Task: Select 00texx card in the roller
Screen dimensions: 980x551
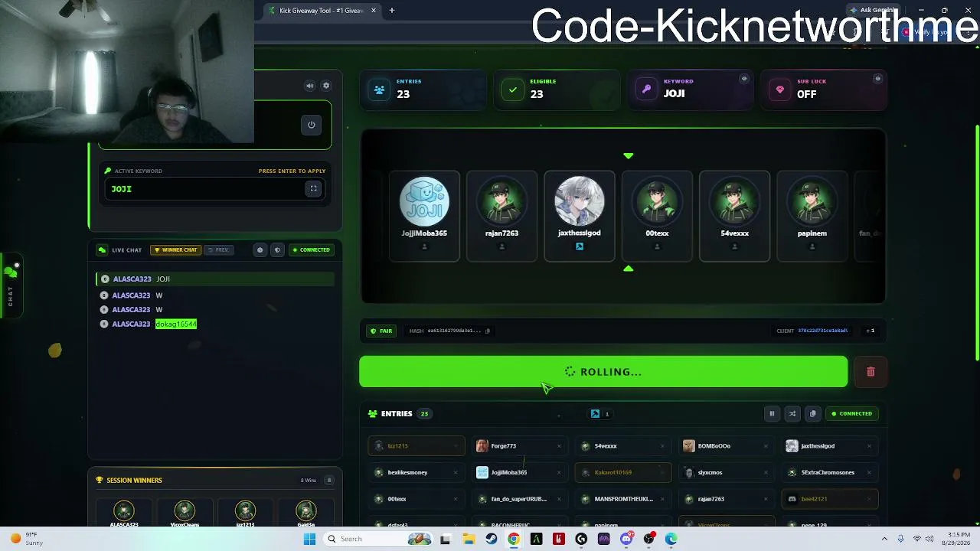Action: click(657, 216)
